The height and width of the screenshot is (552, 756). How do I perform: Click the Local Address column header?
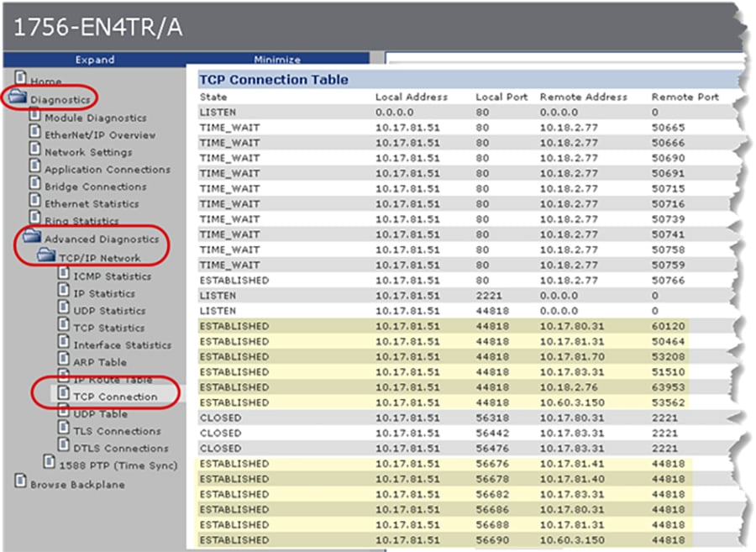(x=412, y=97)
